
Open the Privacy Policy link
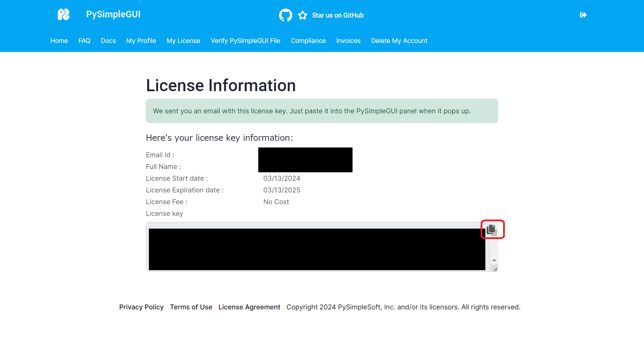[x=141, y=307]
